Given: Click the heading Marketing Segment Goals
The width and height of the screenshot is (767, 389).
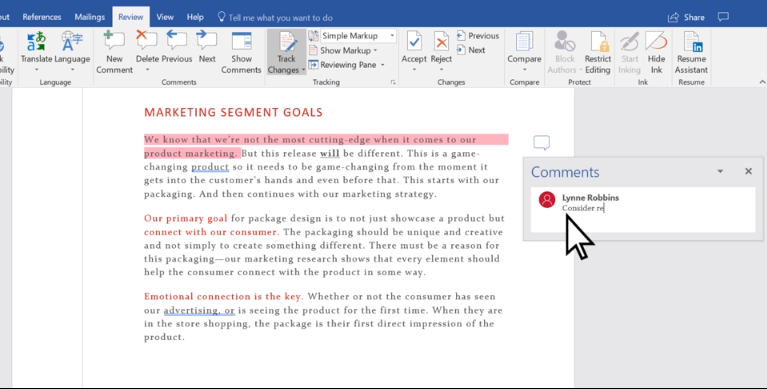Looking at the screenshot, I should 233,113.
